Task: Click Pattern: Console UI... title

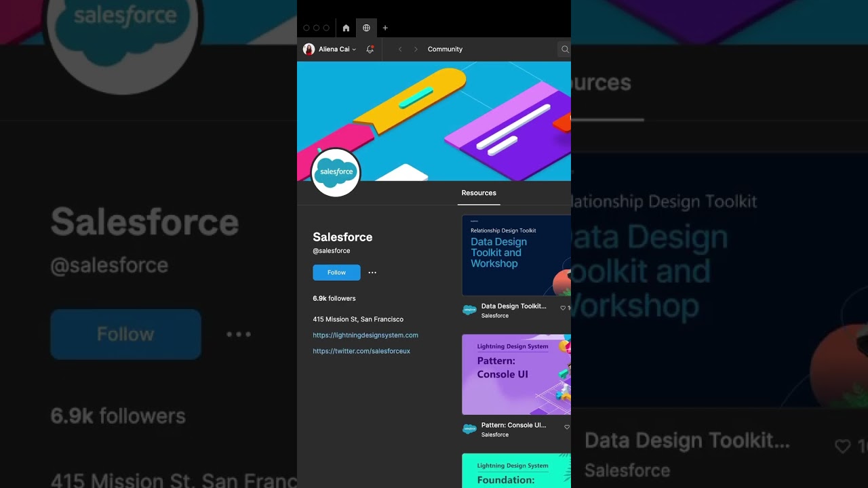Action: tap(513, 426)
